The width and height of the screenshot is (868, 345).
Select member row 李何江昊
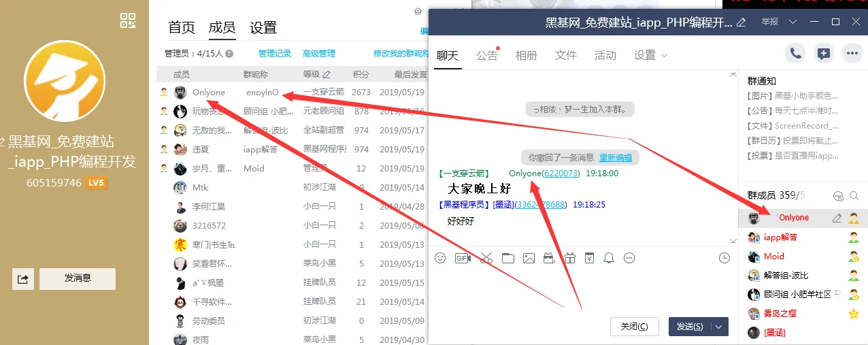[292, 207]
